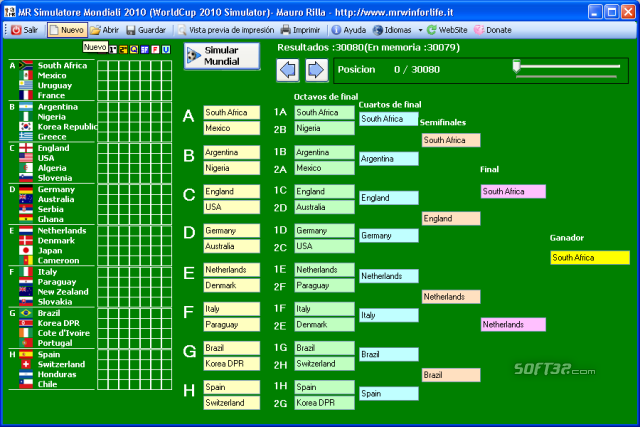The image size is (640, 427).
Task: Click group H Switzerland qualifier box
Action: coord(232,403)
